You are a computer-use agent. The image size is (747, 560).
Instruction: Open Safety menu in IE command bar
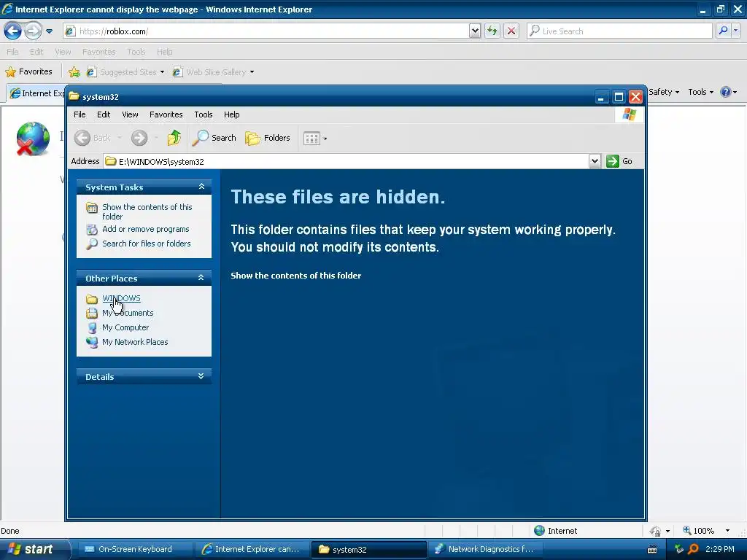[x=664, y=92]
